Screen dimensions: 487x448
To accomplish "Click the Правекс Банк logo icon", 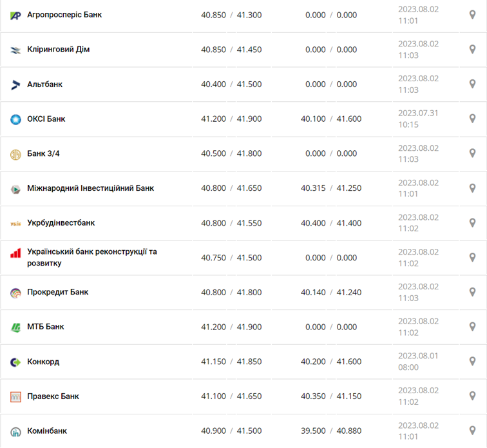I will pyautogui.click(x=16, y=396).
